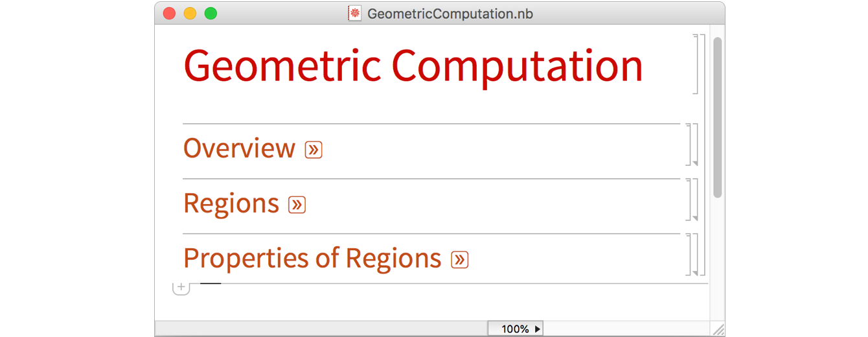
Task: Select the Geometric Computation title cell bracket
Action: (x=696, y=64)
